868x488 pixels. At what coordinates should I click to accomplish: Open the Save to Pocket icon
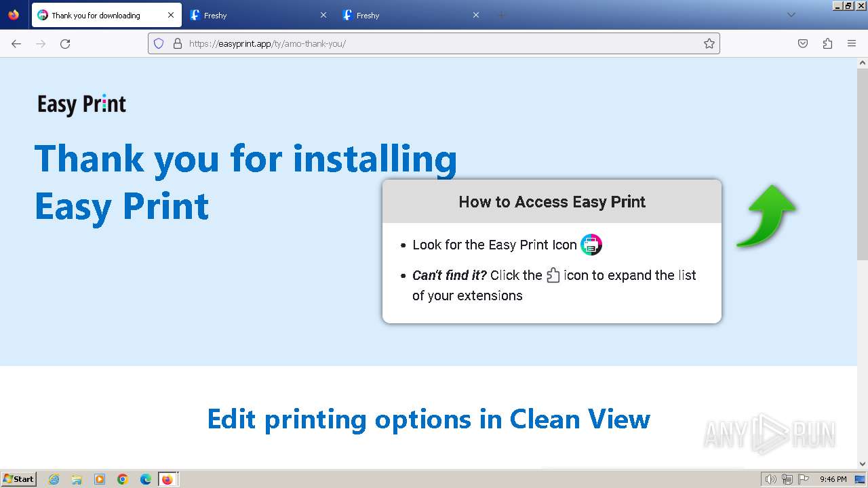803,43
